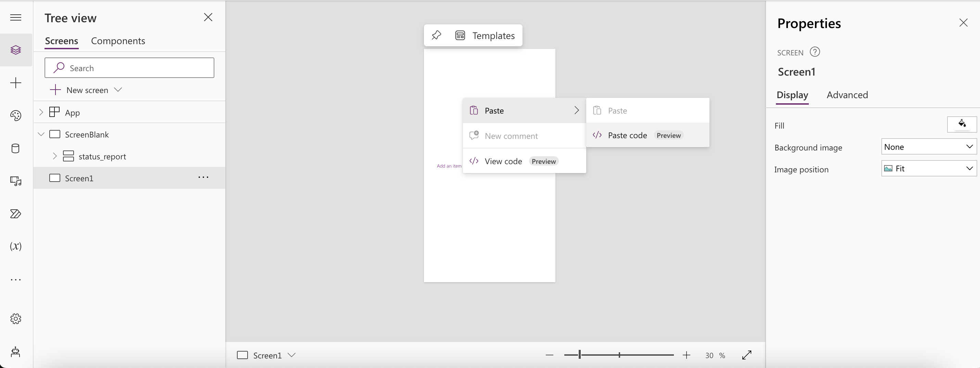Collapse the ScreenBlank tree item

(x=41, y=134)
